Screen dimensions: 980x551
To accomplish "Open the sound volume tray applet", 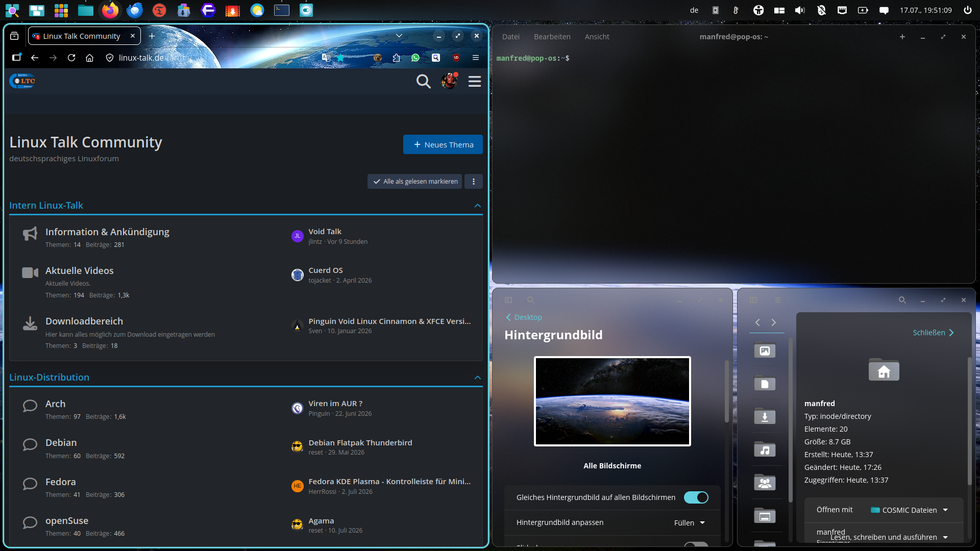I will 800,10.
